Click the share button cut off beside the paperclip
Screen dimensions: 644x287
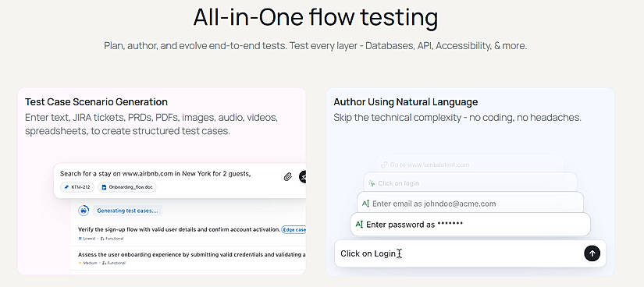coord(303,177)
